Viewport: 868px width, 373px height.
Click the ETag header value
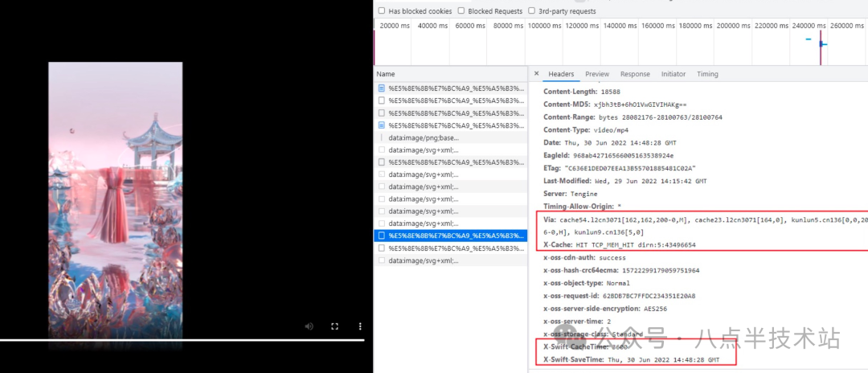tap(629, 168)
